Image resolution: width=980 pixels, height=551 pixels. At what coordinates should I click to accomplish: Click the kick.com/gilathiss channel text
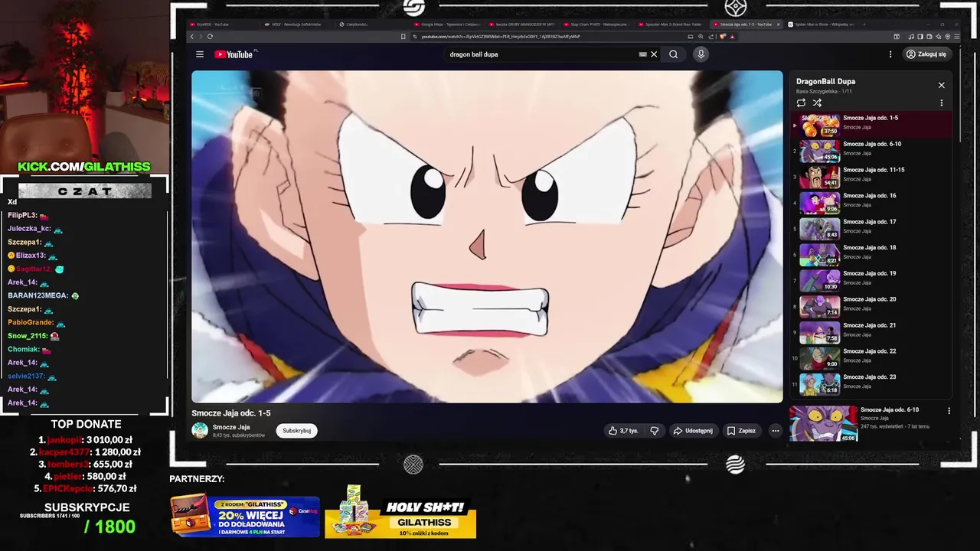[x=84, y=167]
